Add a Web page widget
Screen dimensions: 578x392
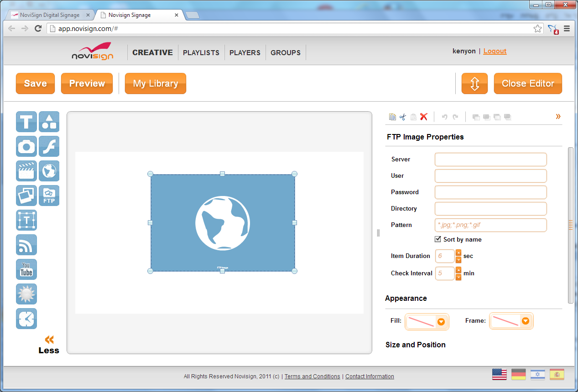click(49, 171)
